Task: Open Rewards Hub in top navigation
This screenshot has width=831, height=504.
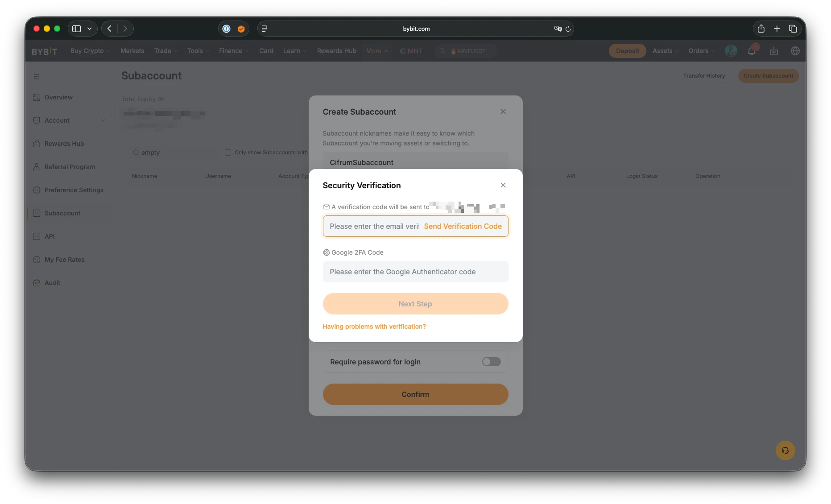Action: click(x=336, y=51)
